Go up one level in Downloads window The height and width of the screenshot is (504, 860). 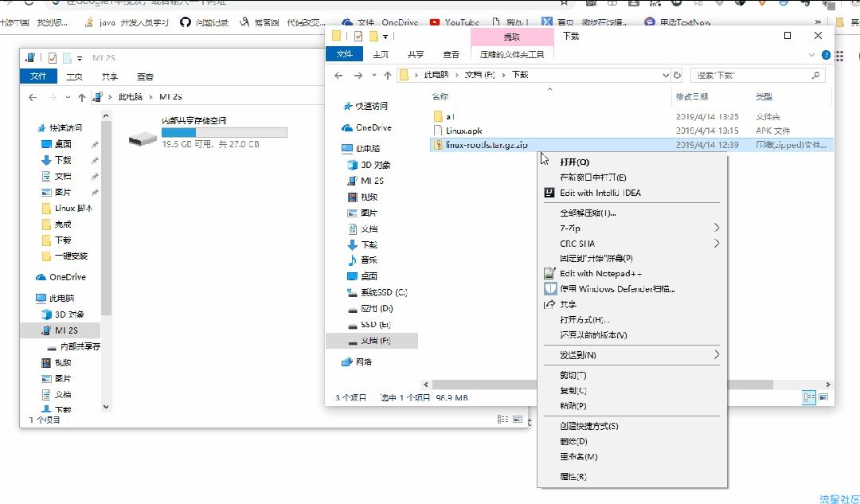pyautogui.click(x=388, y=75)
